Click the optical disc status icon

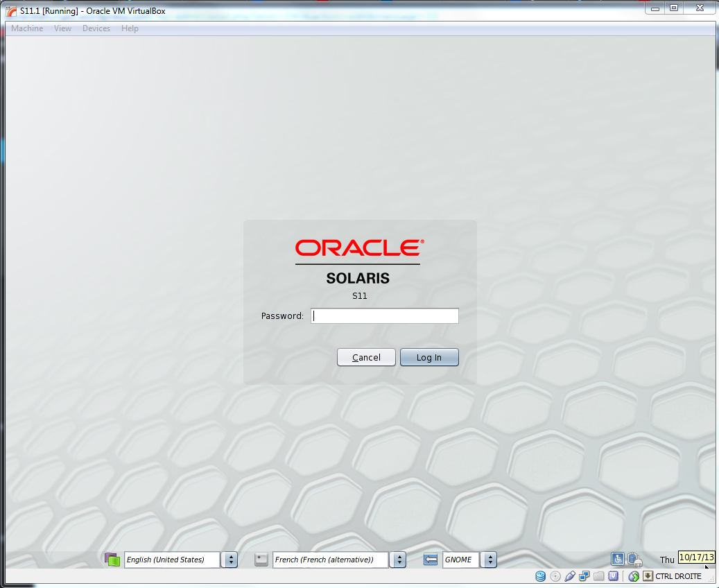pos(555,576)
